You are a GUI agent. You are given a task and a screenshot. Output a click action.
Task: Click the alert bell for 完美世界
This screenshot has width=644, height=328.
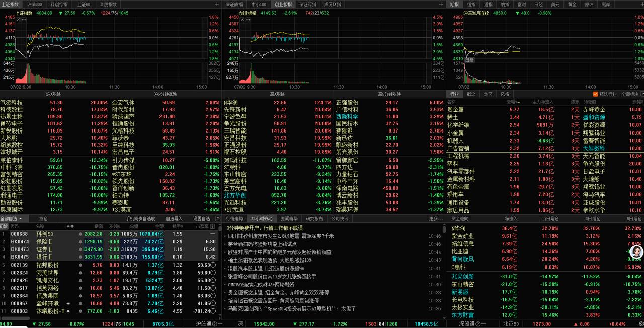[x=80, y=273]
